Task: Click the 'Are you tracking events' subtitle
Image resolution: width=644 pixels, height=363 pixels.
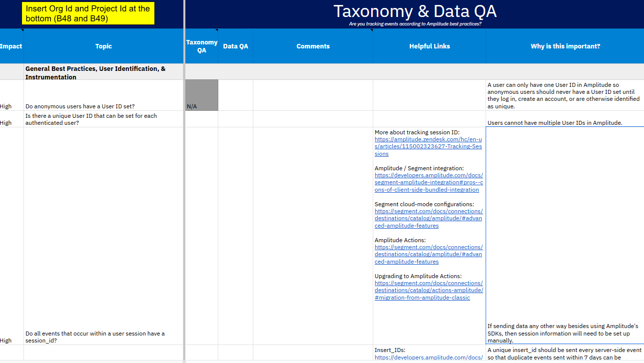Action: [415, 23]
